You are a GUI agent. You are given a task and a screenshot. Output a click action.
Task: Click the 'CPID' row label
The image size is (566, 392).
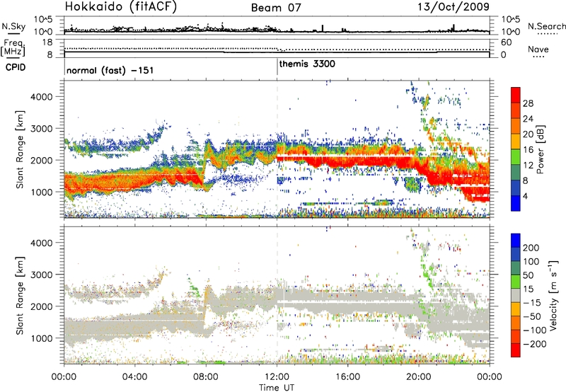coord(16,67)
